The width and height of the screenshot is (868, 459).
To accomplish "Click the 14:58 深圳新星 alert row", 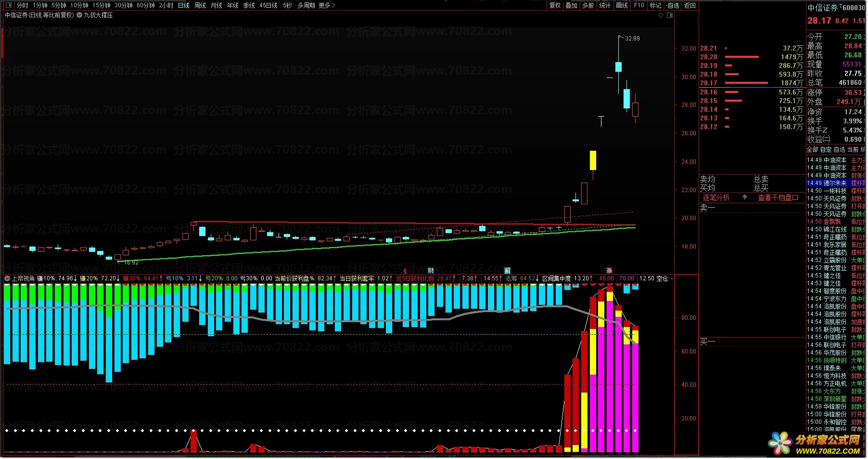I will pyautogui.click(x=836, y=399).
